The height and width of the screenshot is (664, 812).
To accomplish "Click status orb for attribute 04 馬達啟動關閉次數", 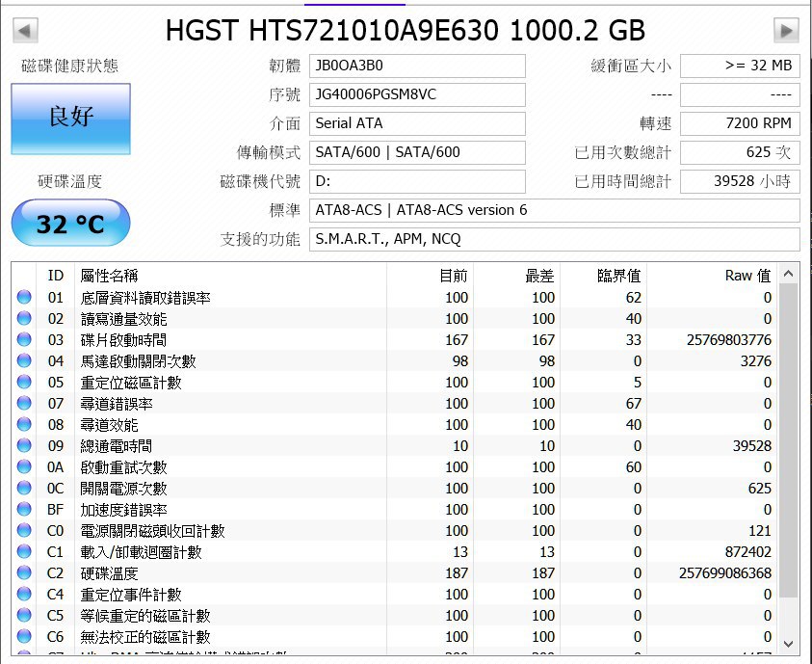I will (24, 361).
